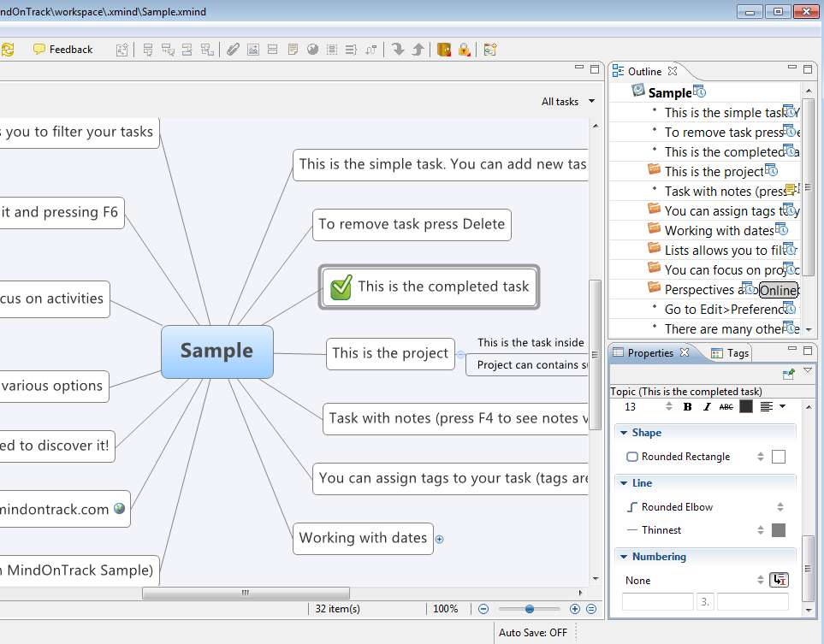The image size is (824, 644).
Task: Click the globe icon beside mindontrack.com
Action: coord(119,509)
